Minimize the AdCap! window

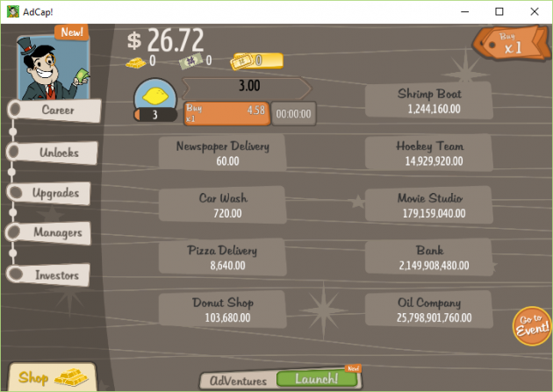[465, 11]
